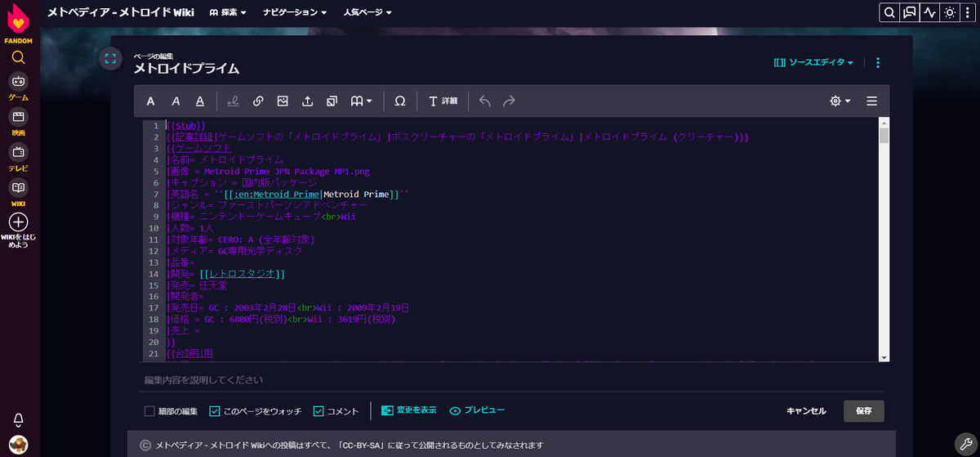
Task: Open the header more options icon
Action: 969,12
